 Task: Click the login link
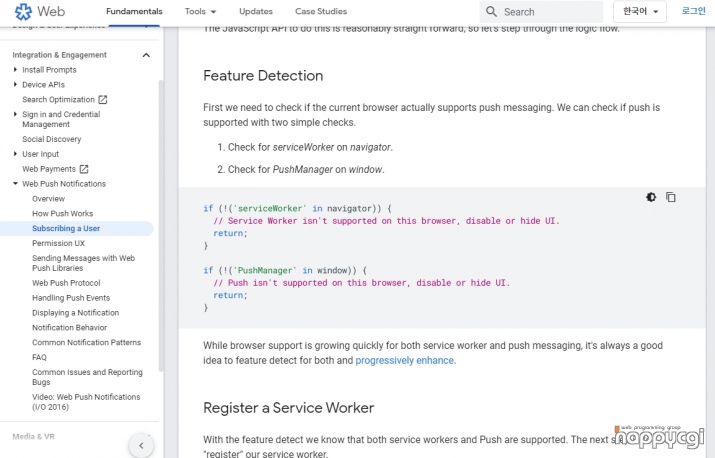click(x=694, y=11)
